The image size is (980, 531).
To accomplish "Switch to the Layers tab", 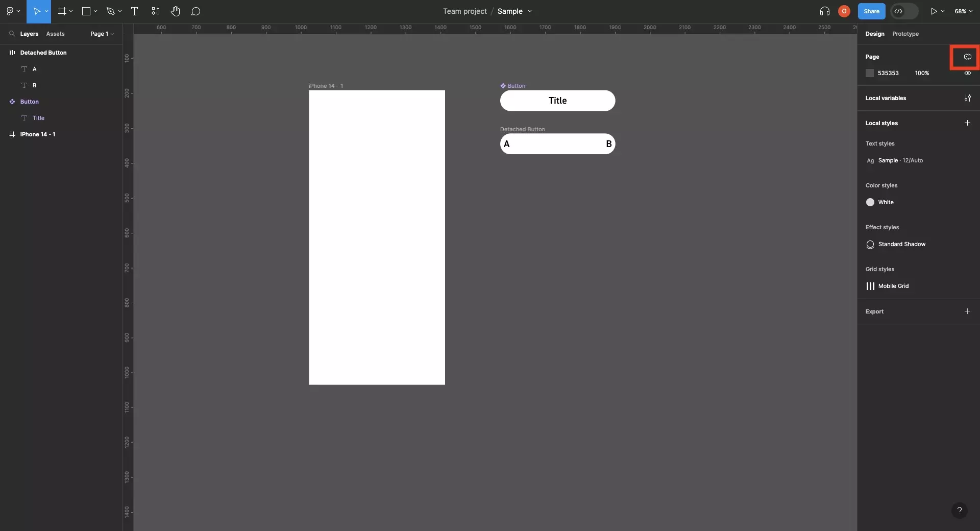I will tap(29, 34).
